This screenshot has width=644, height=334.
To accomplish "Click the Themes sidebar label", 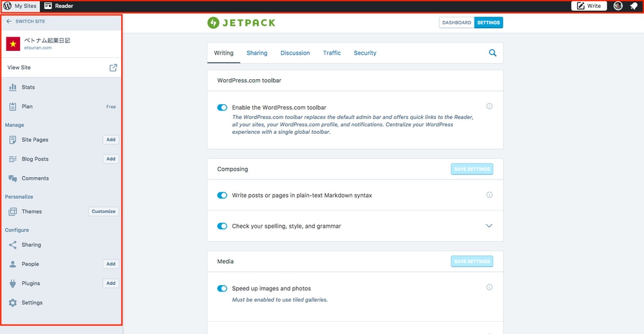I will [x=32, y=212].
